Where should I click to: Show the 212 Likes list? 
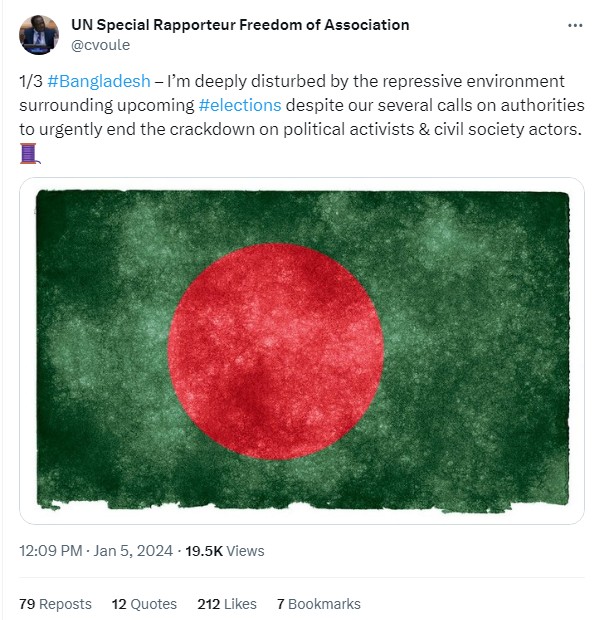point(227,604)
